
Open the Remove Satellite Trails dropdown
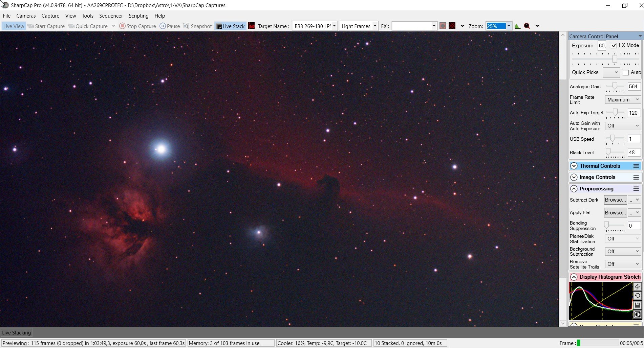(623, 264)
